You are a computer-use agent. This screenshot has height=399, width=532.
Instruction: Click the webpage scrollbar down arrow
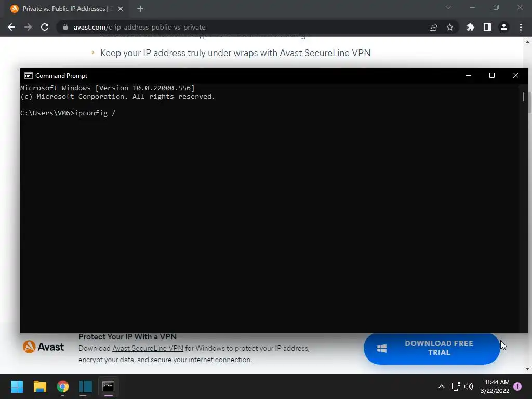528,369
